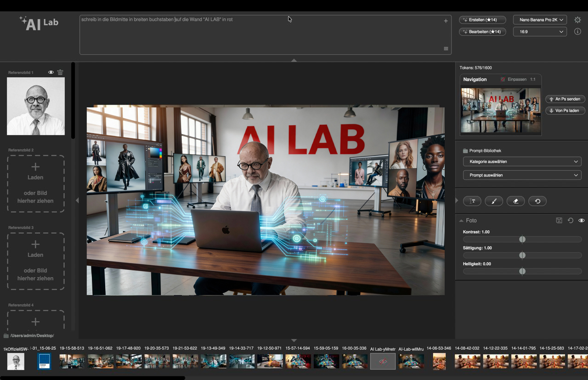Open settings via the gear icon
Image resolution: width=588 pixels, height=380 pixels.
tap(577, 20)
